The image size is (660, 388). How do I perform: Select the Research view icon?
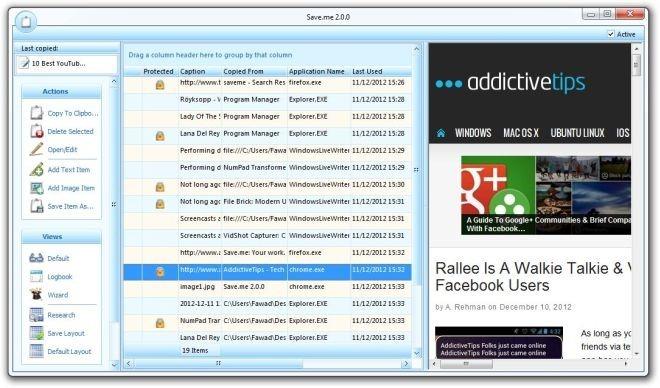[x=37, y=315]
